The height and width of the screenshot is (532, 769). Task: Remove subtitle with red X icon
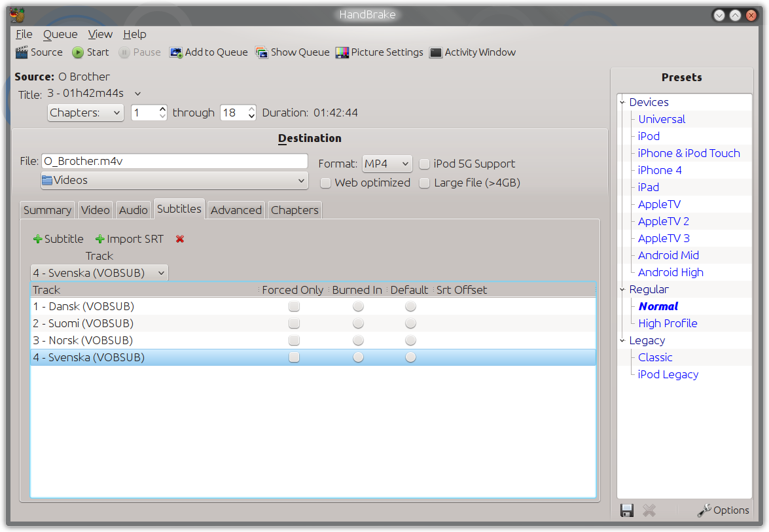180,239
